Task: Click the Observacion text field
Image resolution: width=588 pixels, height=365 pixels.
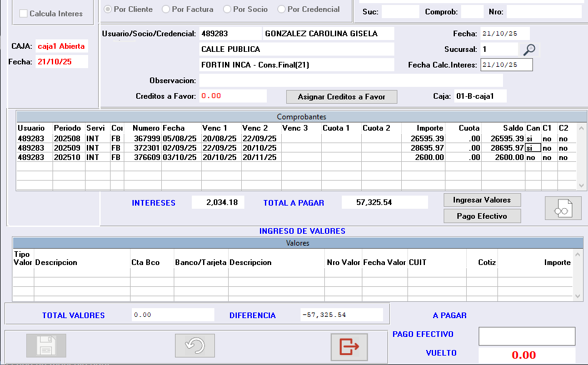Action: [x=351, y=81]
